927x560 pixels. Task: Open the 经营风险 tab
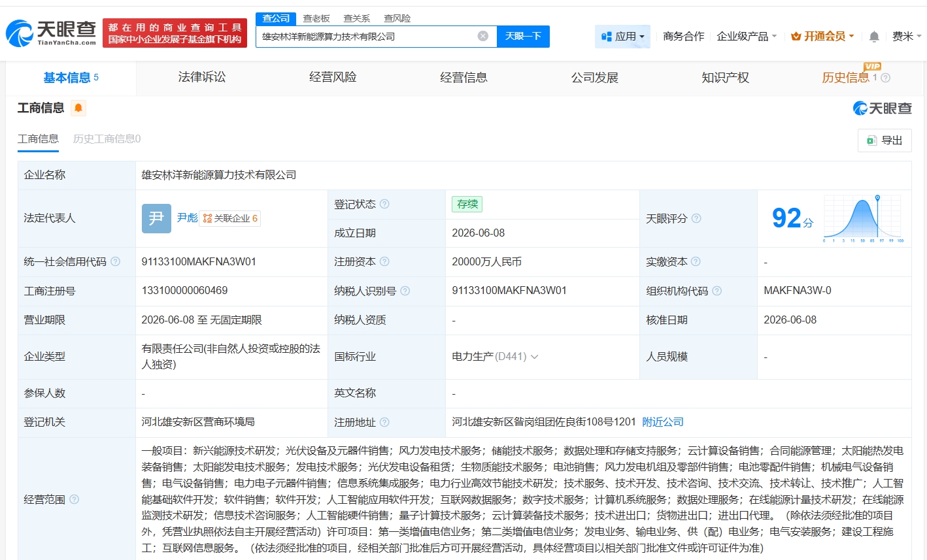pos(333,78)
